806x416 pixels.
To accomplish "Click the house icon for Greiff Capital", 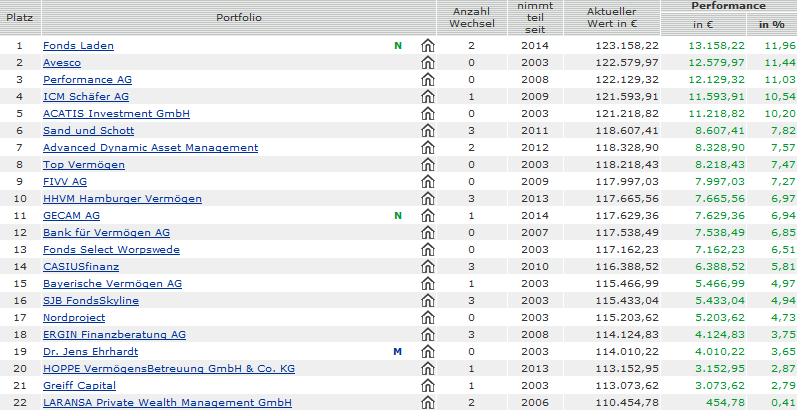I will pos(427,386).
